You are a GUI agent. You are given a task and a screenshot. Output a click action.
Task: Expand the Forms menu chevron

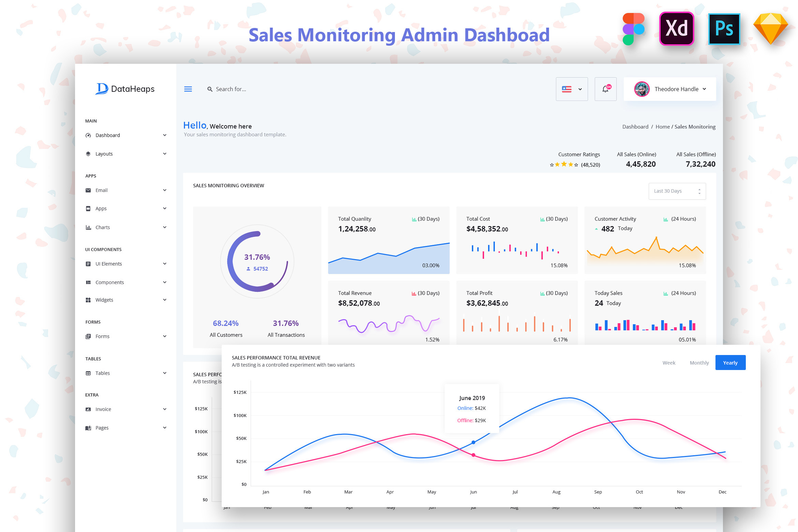point(165,336)
